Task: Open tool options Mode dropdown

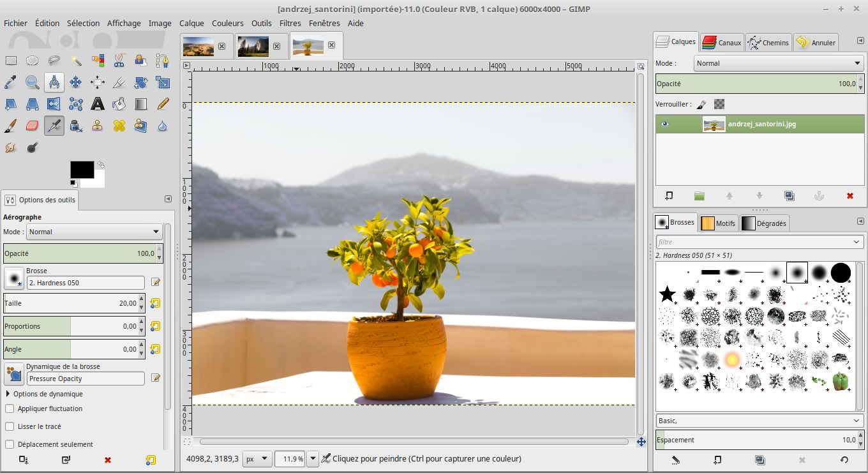Action: point(95,232)
